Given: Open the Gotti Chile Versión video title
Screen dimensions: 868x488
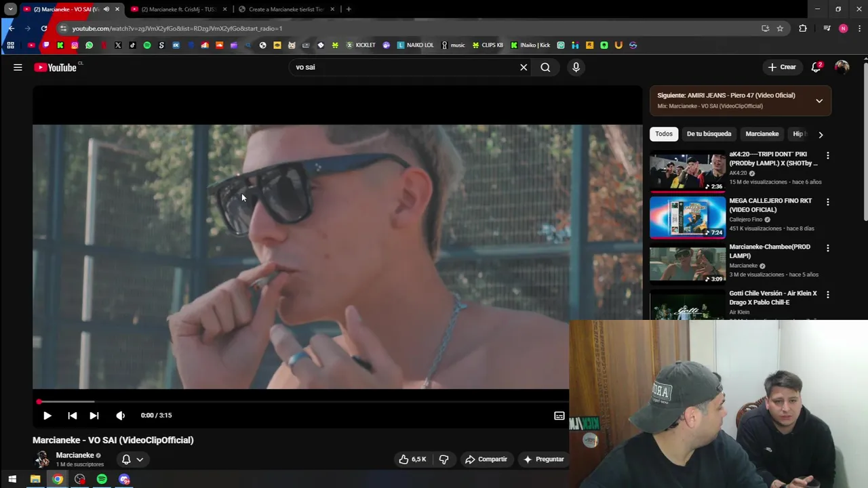Looking at the screenshot, I should pos(773,298).
